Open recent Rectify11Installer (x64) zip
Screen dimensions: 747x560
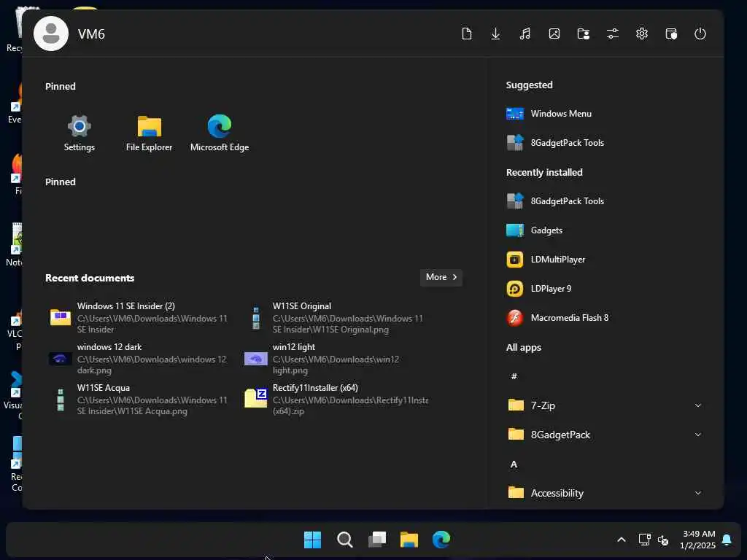point(335,400)
